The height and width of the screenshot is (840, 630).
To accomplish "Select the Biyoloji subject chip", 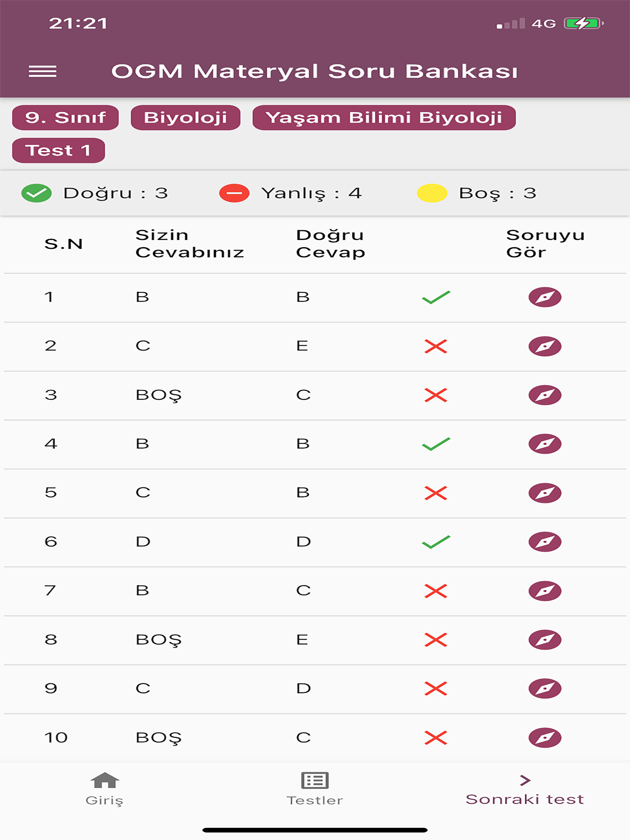I will (185, 118).
